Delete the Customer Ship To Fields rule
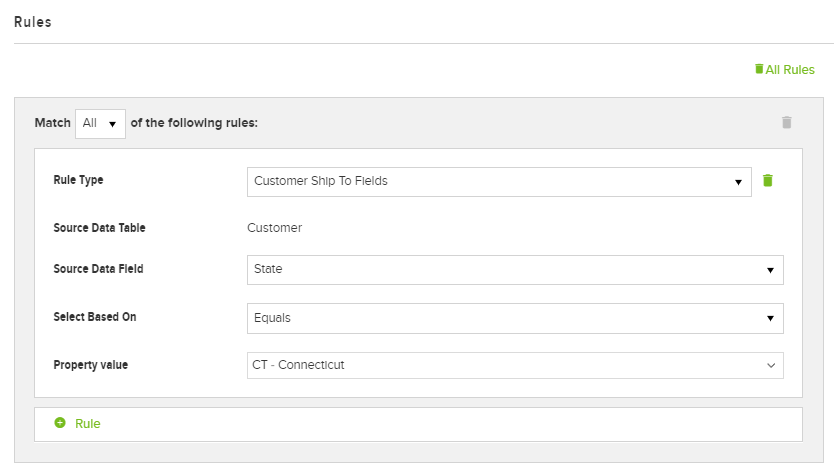This screenshot has height=471, width=834. click(x=768, y=181)
